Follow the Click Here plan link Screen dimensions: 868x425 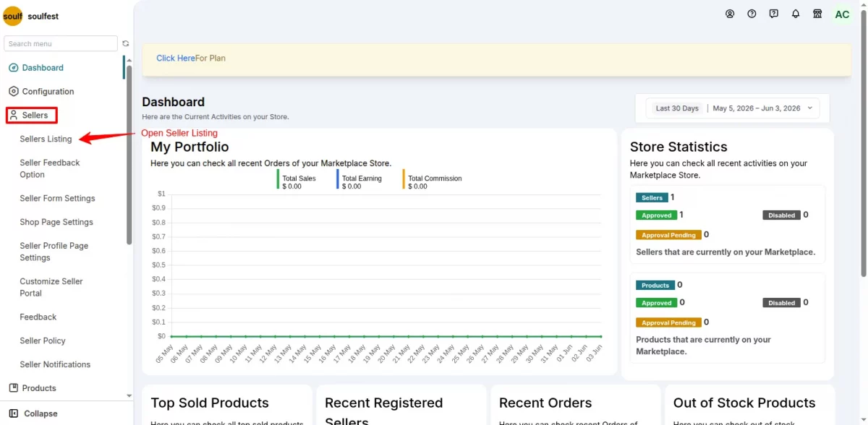176,59
